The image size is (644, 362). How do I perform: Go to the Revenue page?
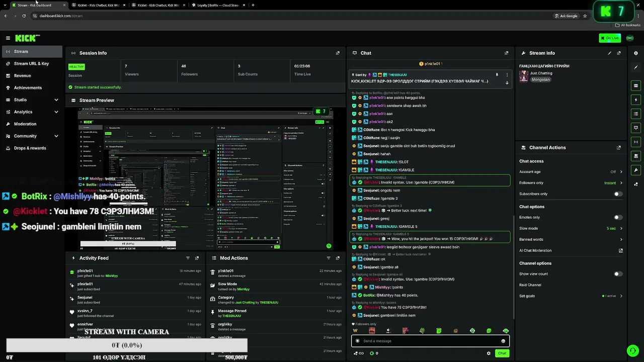coord(33,75)
